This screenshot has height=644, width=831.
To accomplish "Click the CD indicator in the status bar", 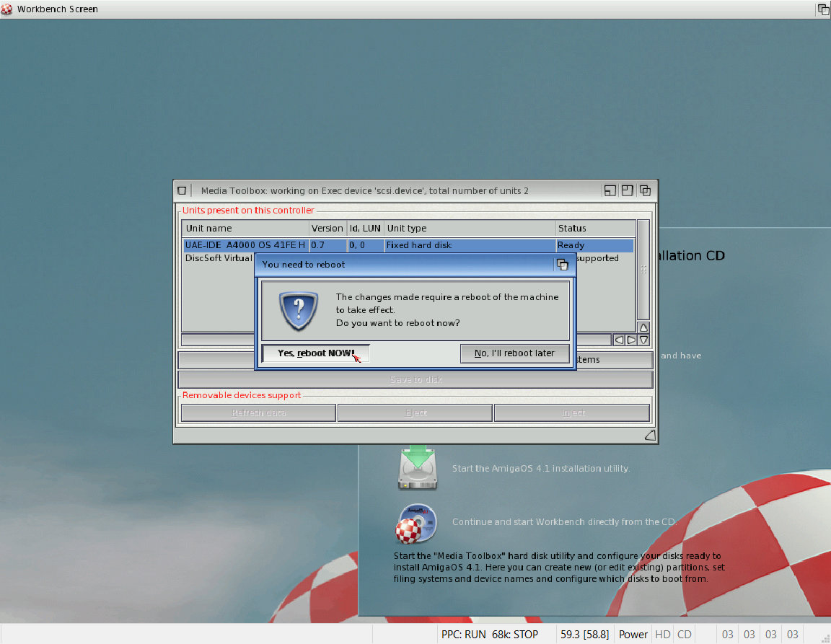I will tap(684, 635).
